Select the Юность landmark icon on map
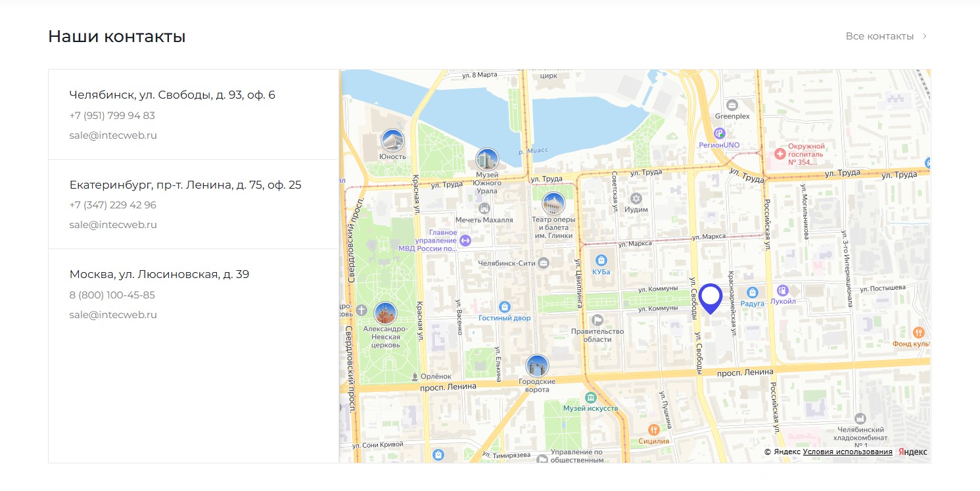 pyautogui.click(x=392, y=140)
